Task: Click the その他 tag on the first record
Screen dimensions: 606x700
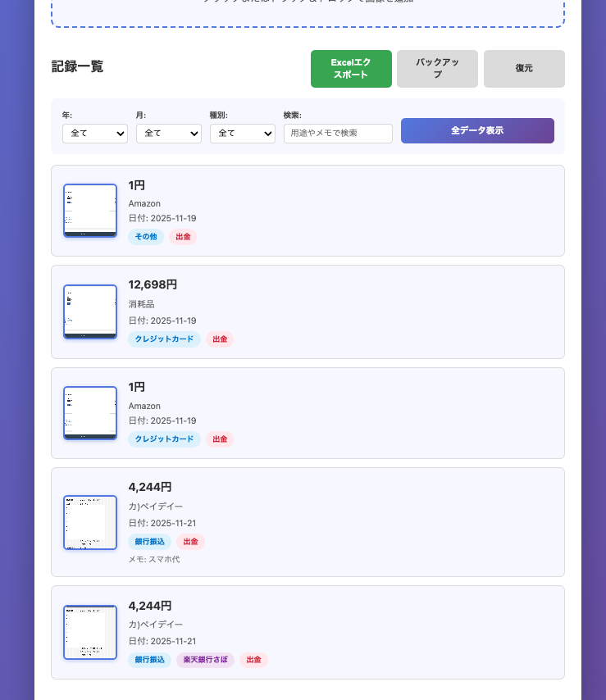Action: point(146,237)
